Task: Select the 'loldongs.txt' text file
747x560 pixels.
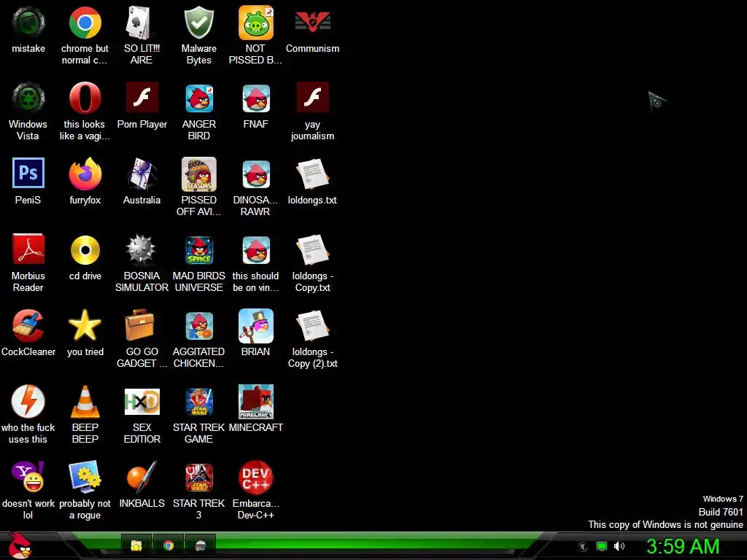Action: click(312, 174)
